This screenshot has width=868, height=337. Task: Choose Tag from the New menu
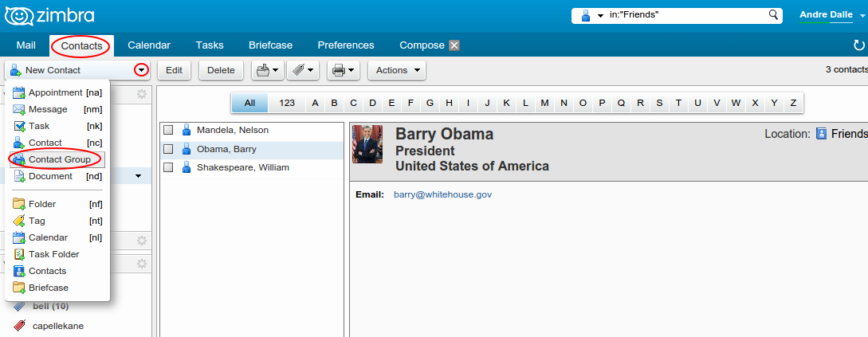(x=57, y=221)
